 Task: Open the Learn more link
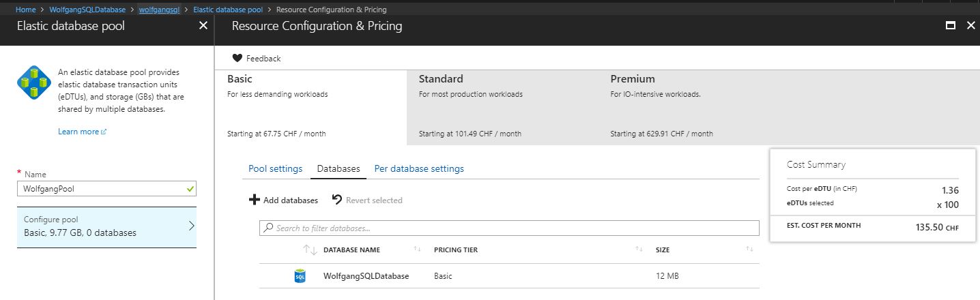tap(78, 132)
